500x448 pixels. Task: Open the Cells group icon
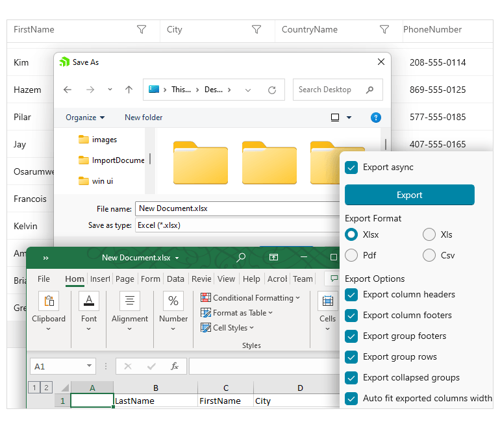click(x=327, y=301)
